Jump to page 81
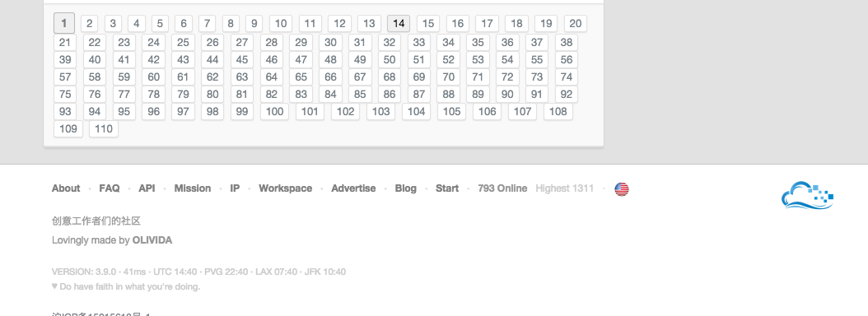Viewport: 868px width, 316px height. click(242, 94)
